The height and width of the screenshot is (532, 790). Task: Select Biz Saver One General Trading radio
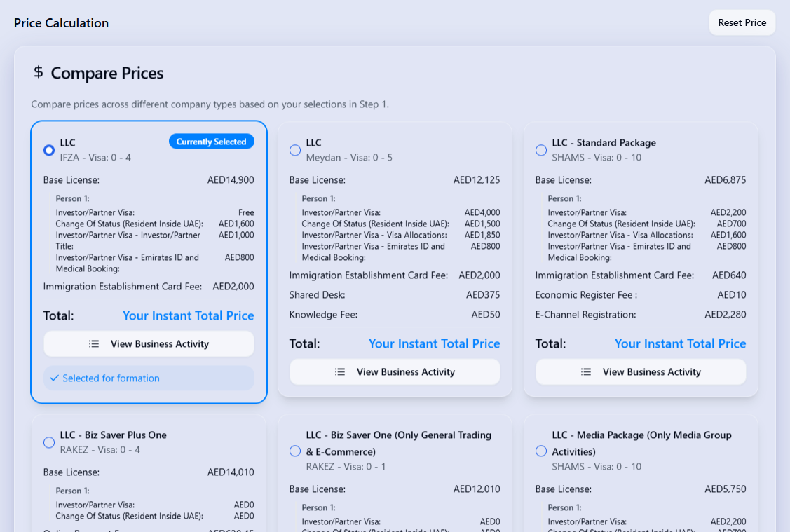click(295, 451)
